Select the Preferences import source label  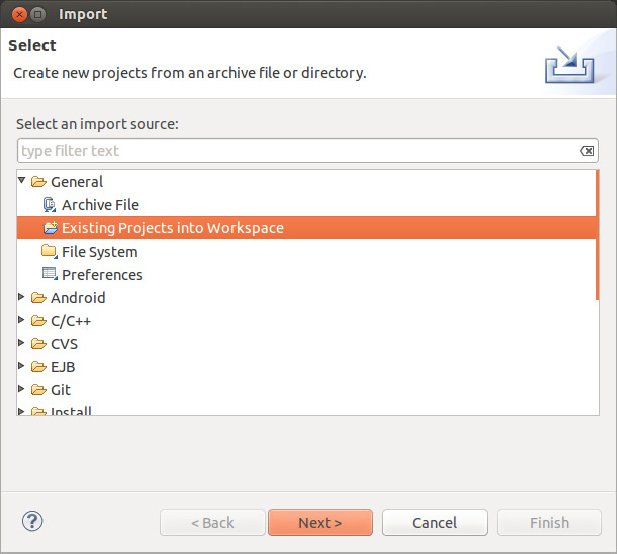click(x=102, y=275)
